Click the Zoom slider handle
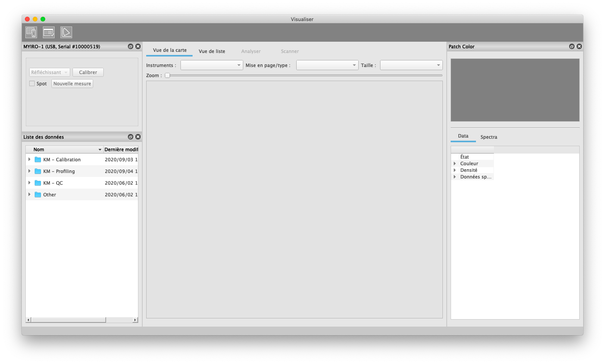 coord(167,76)
